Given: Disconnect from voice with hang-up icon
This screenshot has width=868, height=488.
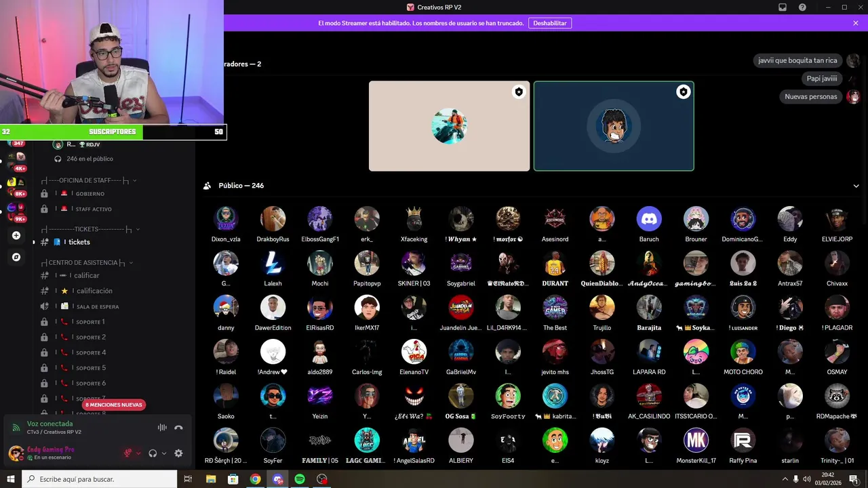Looking at the screenshot, I should [178, 428].
